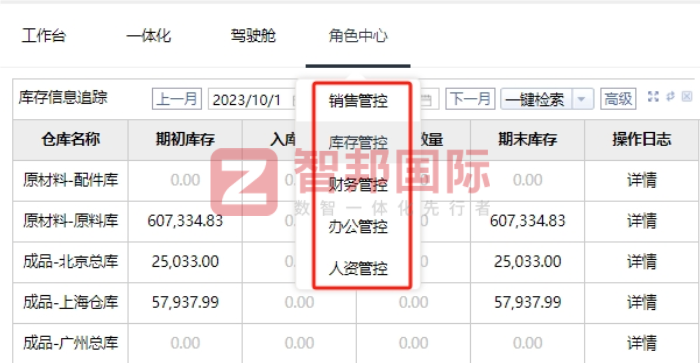Image resolution: width=700 pixels, height=363 pixels.
Task: Select the 角色中心 tab
Action: pos(358,36)
